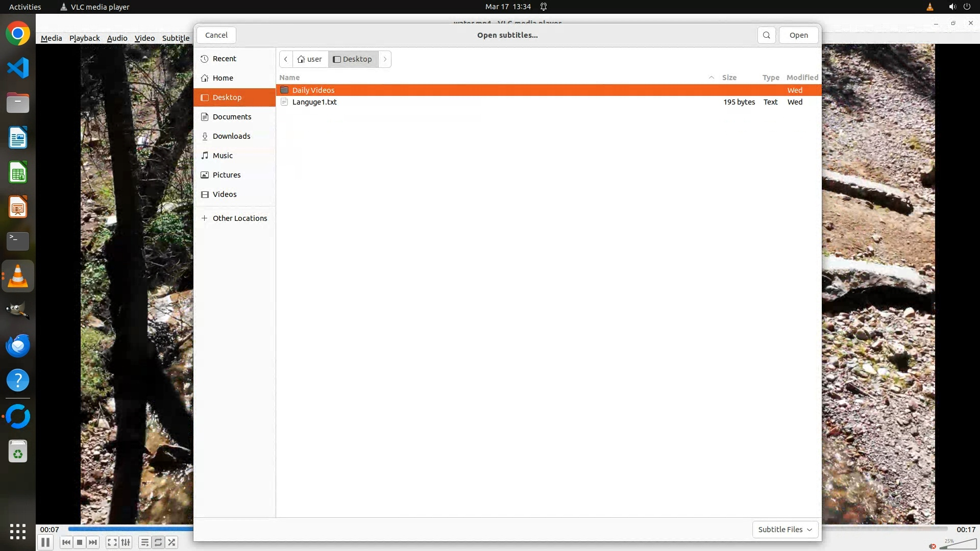Open the Audio menu
980x551 pixels.
(117, 38)
